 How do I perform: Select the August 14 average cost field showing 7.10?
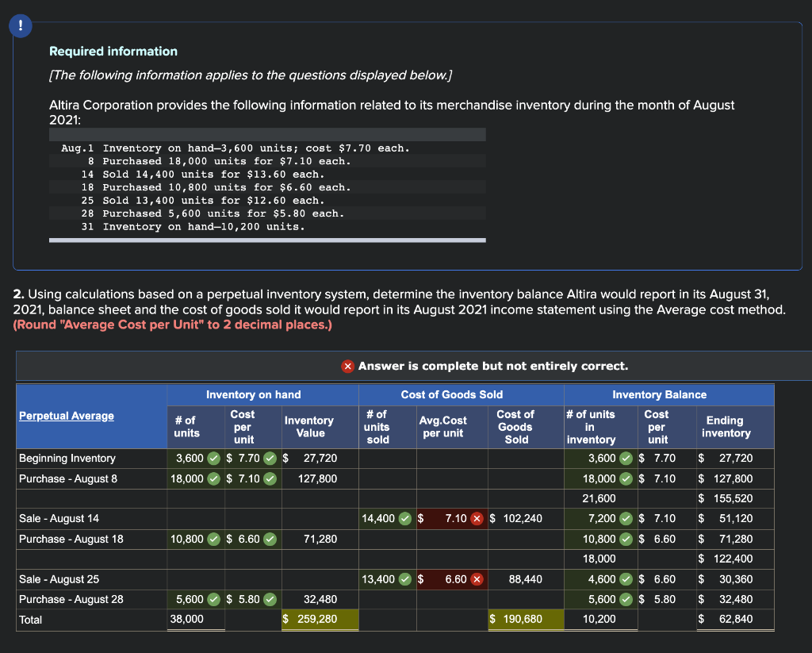click(451, 519)
